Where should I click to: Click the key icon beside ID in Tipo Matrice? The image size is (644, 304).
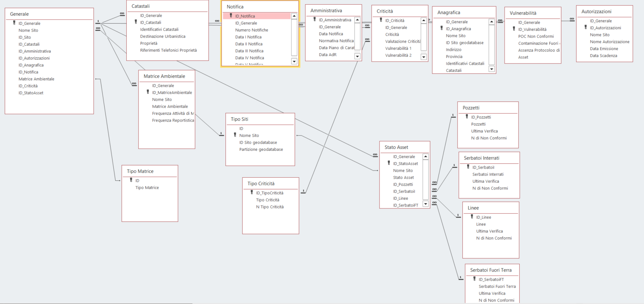[131, 180]
